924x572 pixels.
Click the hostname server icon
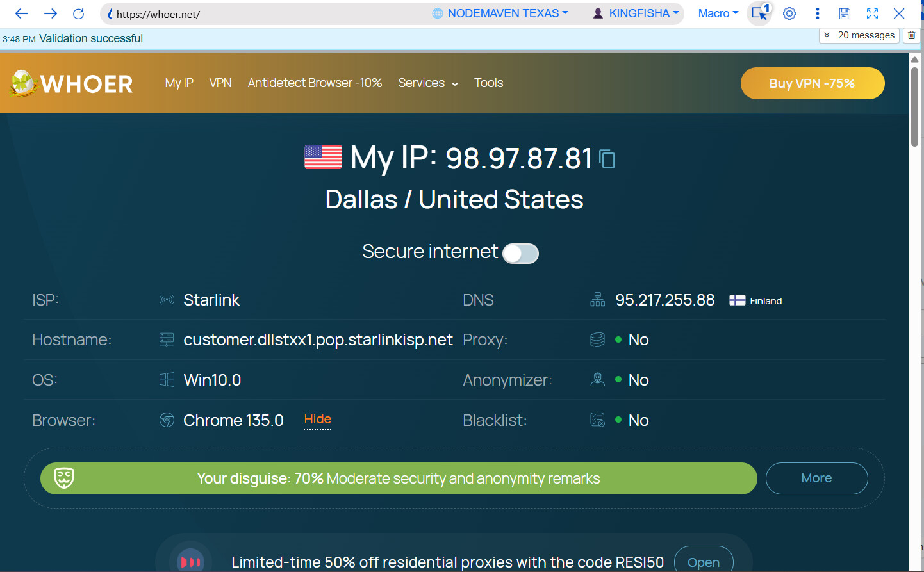click(x=167, y=339)
